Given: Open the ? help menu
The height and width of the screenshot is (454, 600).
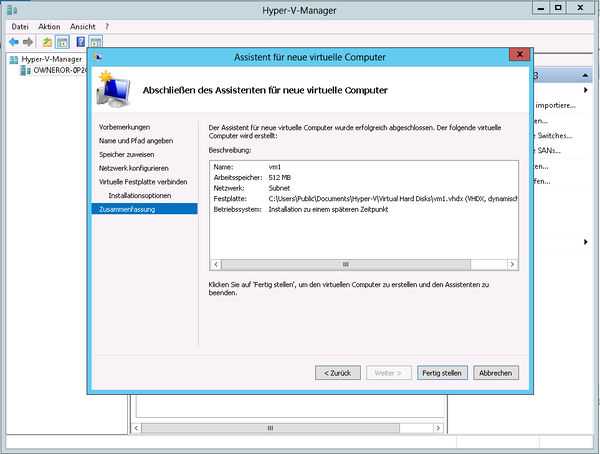Looking at the screenshot, I should click(x=107, y=27).
